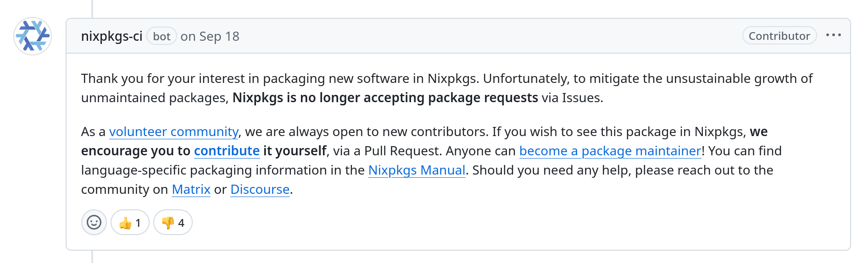Follow the "volunteer community" link
Screen dimensions: 868x263
click(x=173, y=131)
